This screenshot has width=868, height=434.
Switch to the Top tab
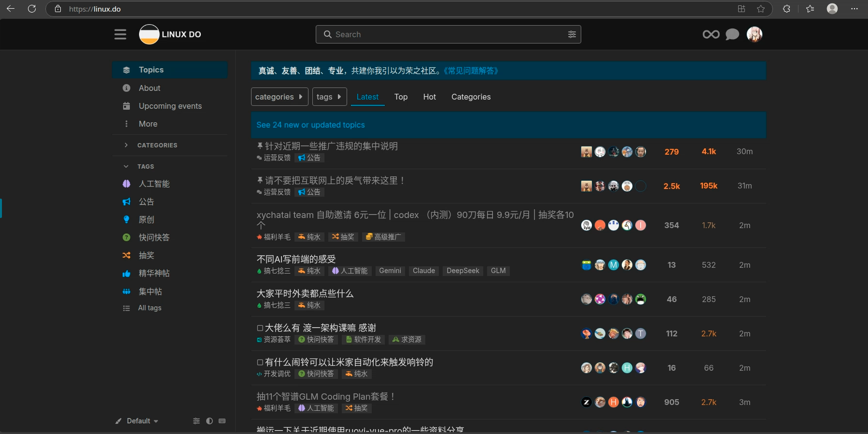[401, 97]
